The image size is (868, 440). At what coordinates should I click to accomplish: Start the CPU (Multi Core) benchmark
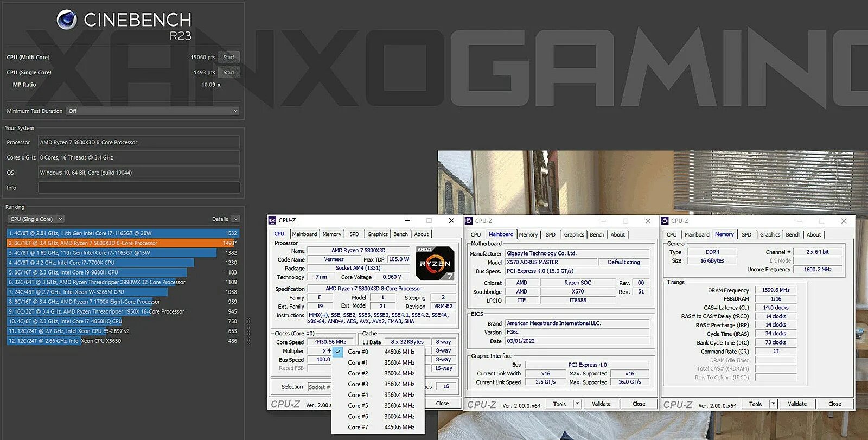coord(228,57)
